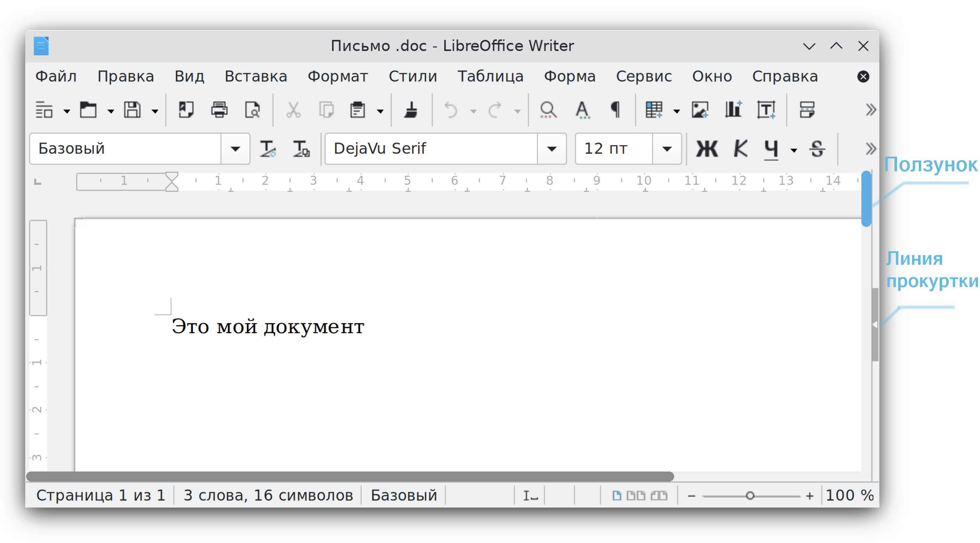
Task: Expand the paragraph style Базовый dropdown
Action: (235, 149)
